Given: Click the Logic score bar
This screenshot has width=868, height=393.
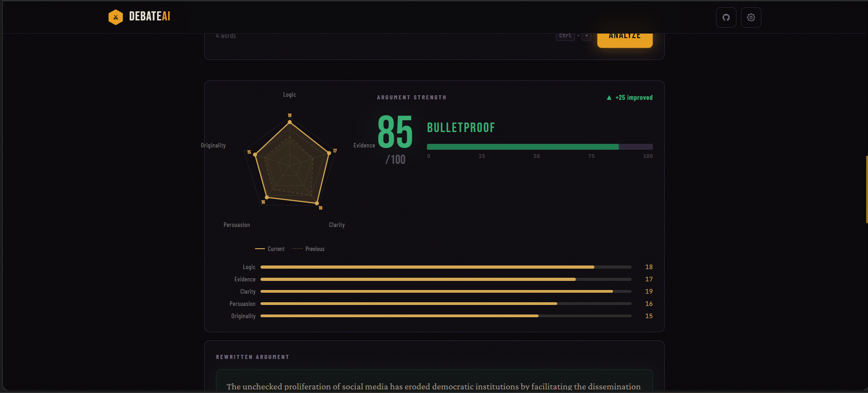Looking at the screenshot, I should point(446,267).
